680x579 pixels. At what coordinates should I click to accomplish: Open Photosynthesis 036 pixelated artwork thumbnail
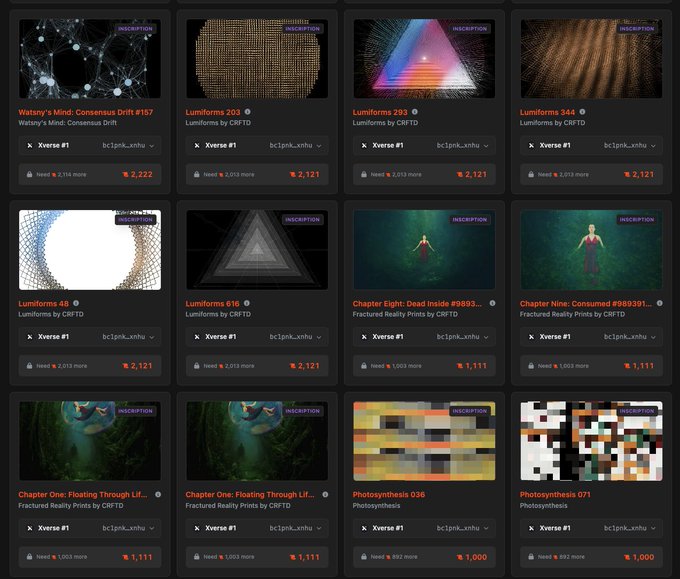tap(424, 441)
